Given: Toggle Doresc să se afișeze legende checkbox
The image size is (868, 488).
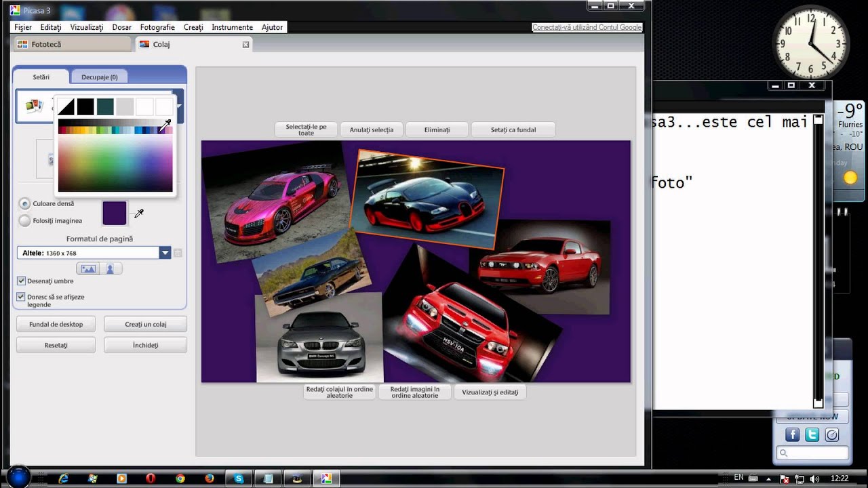Looking at the screenshot, I should click(21, 297).
